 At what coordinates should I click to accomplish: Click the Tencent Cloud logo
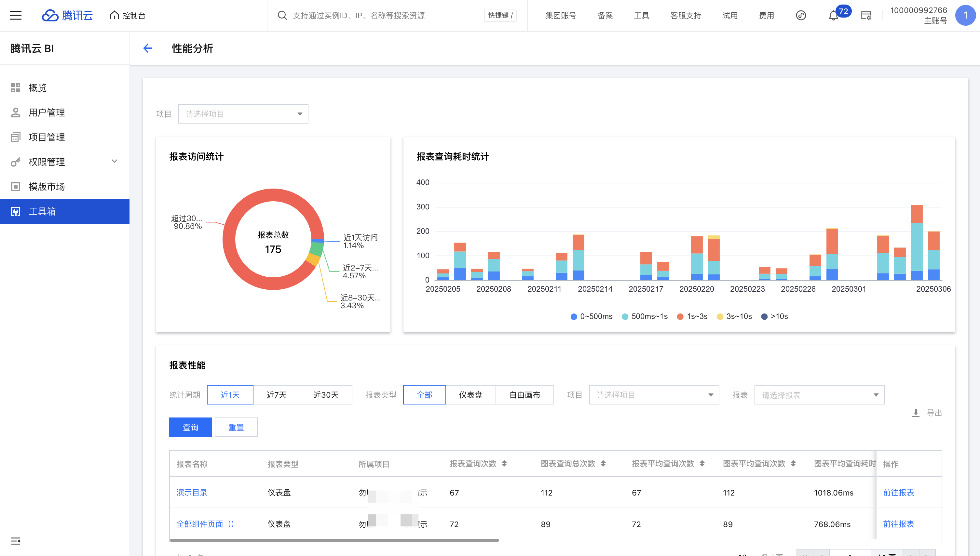point(67,15)
